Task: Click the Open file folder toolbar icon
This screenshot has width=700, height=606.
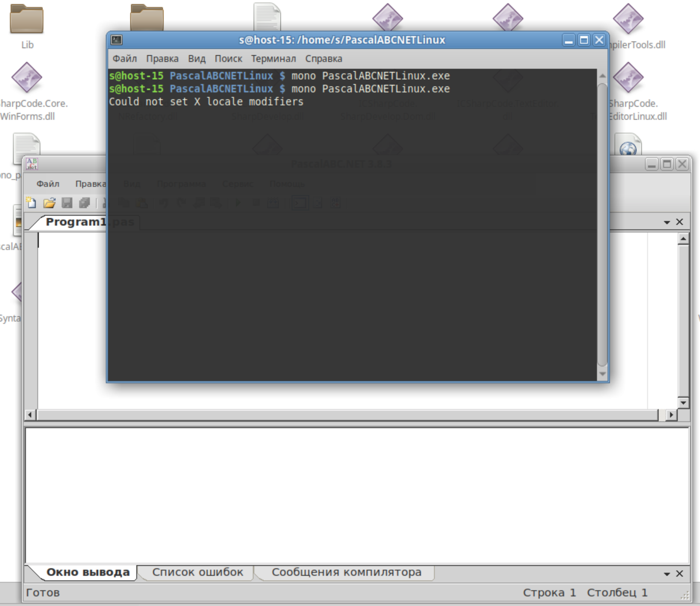Action: pos(49,203)
